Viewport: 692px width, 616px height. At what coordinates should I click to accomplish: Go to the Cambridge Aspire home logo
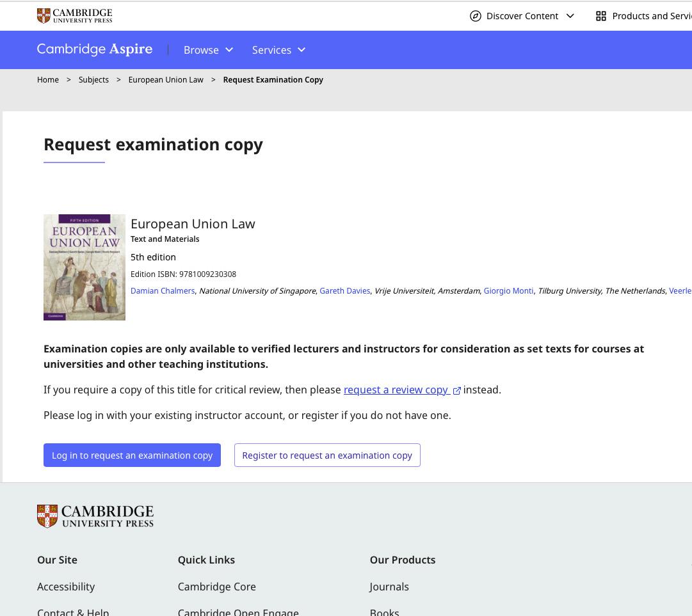[x=95, y=49]
